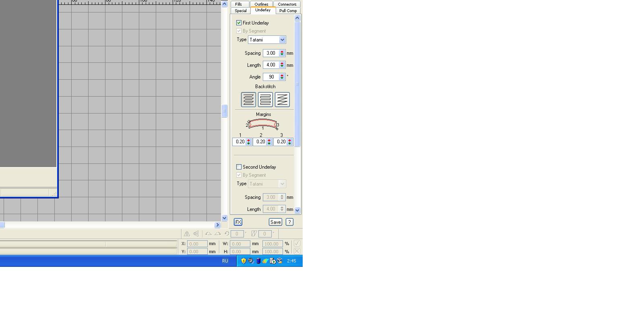Switch to the Connectors tab
The image size is (644, 320).
coord(287,4)
